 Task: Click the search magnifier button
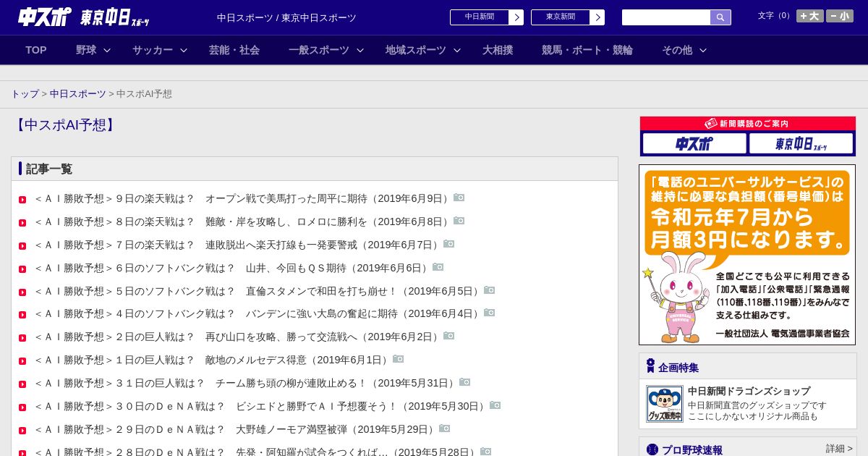[720, 17]
